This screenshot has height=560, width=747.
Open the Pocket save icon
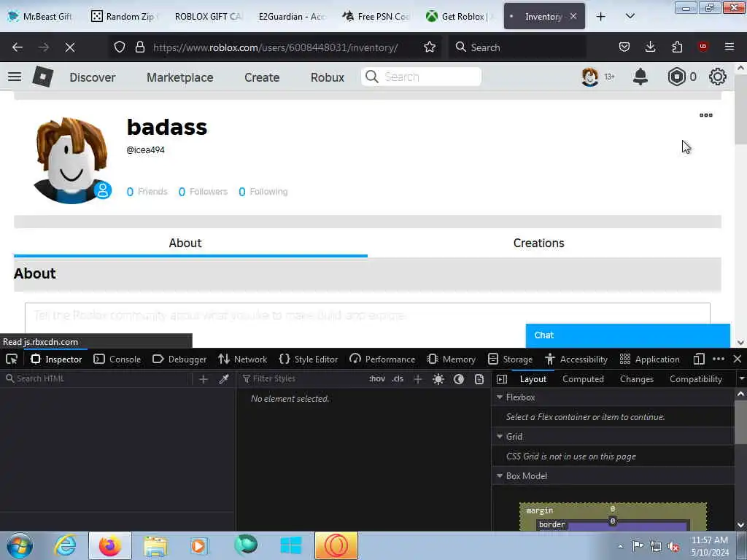624,47
